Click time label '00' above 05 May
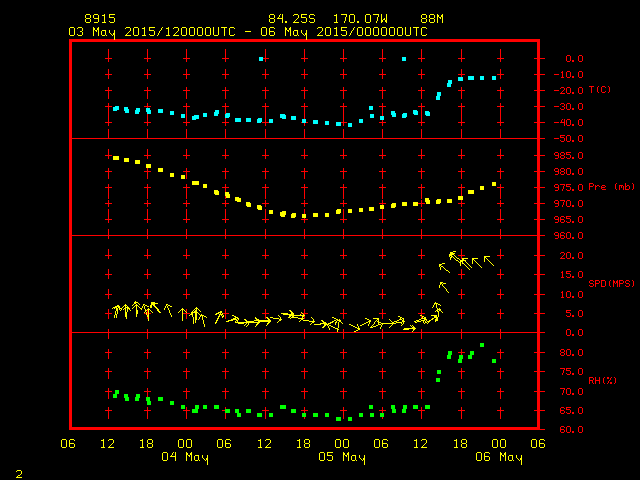The width and height of the screenshot is (640, 480). [342, 444]
